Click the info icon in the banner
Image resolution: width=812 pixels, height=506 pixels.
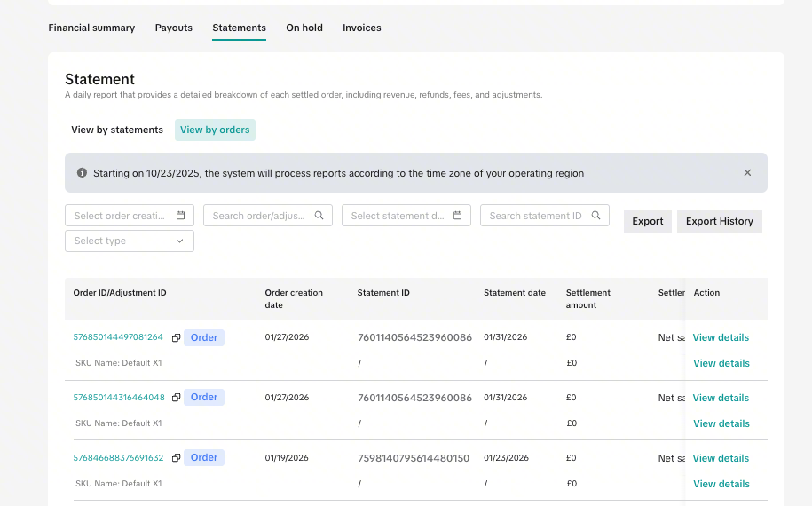pyautogui.click(x=82, y=173)
